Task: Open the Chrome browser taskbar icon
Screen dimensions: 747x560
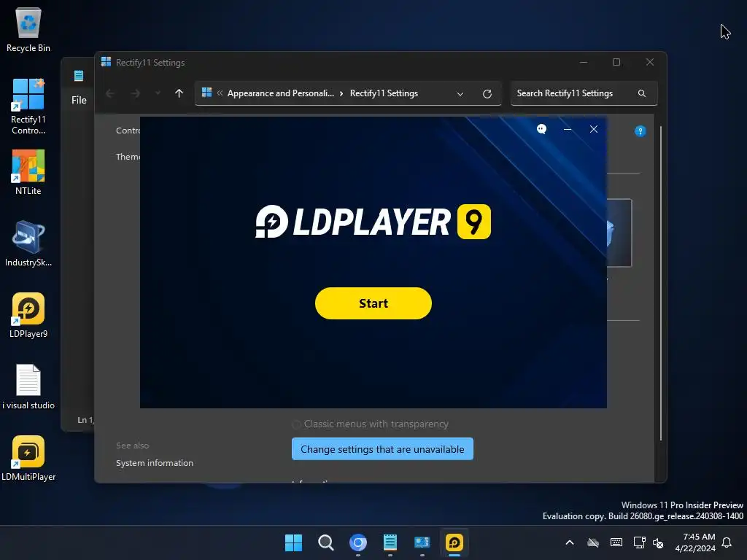Action: tap(357, 542)
